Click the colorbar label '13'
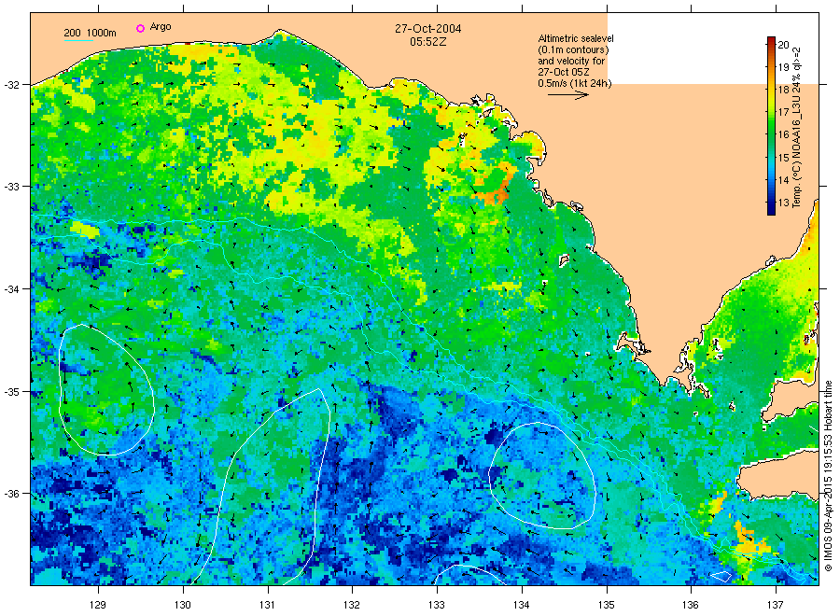 click(783, 203)
